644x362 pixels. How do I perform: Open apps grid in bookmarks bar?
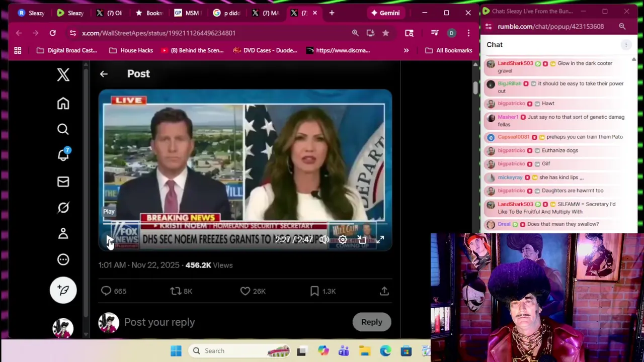click(18, 50)
